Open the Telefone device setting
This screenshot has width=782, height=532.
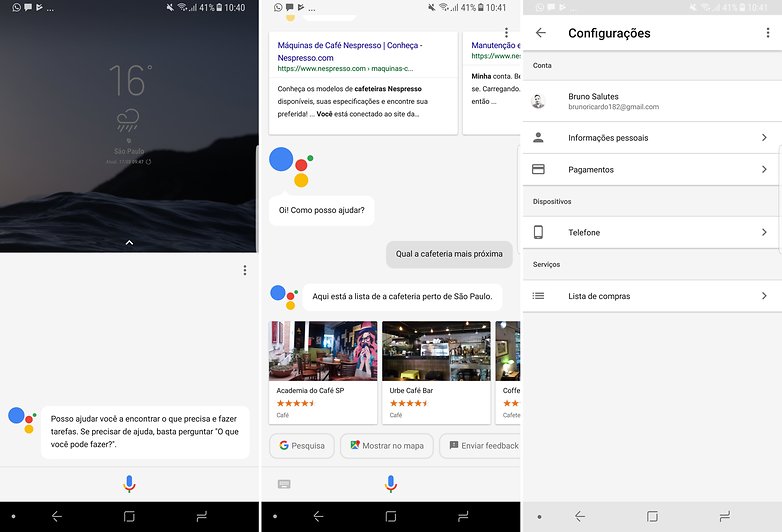tap(652, 232)
